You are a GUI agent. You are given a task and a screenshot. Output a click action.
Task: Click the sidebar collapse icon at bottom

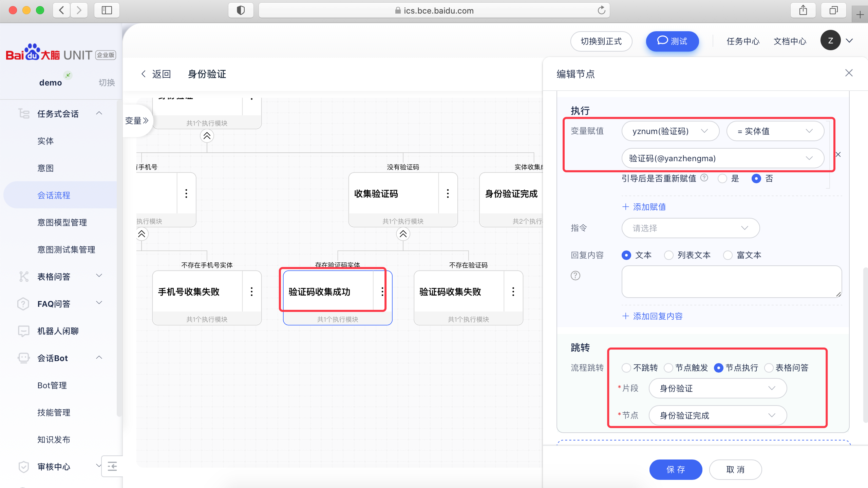(112, 466)
